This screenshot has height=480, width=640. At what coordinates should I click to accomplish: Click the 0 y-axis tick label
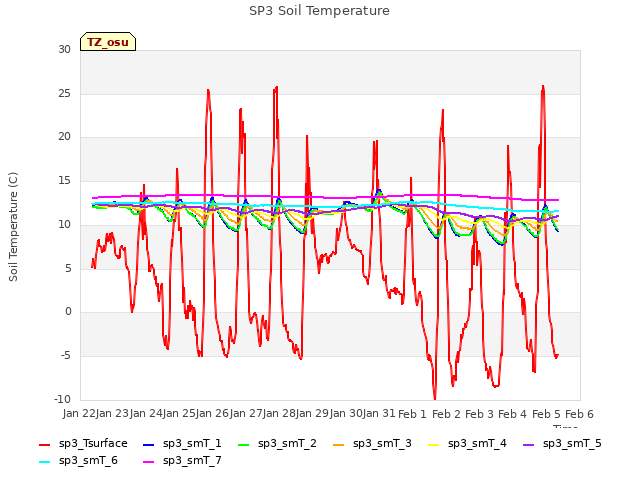coord(68,312)
